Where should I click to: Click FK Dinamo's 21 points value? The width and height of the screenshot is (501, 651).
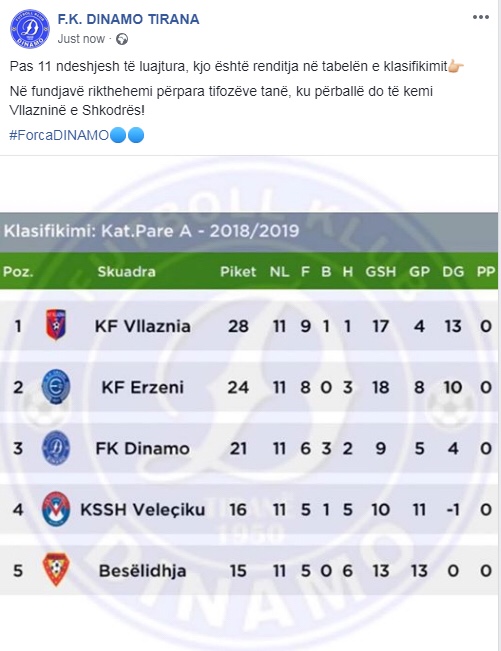pyautogui.click(x=238, y=449)
